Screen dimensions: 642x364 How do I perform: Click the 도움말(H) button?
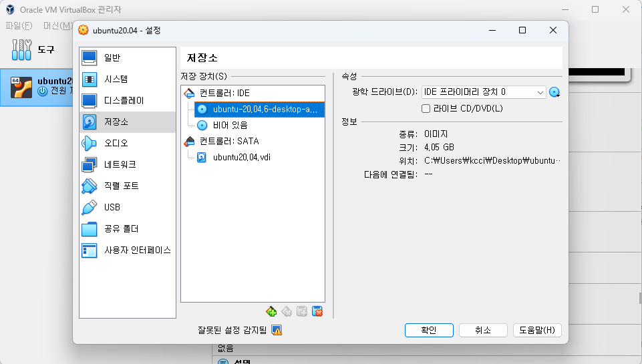click(537, 330)
